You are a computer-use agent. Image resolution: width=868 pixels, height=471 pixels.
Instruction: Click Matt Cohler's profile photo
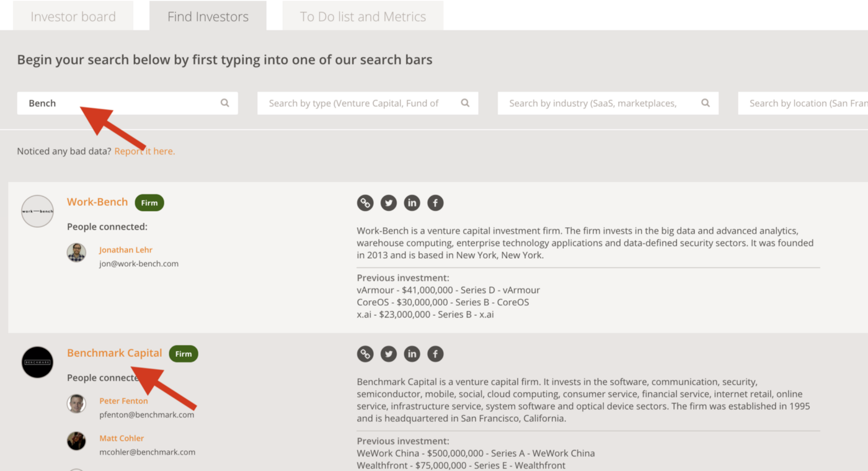coord(76,441)
